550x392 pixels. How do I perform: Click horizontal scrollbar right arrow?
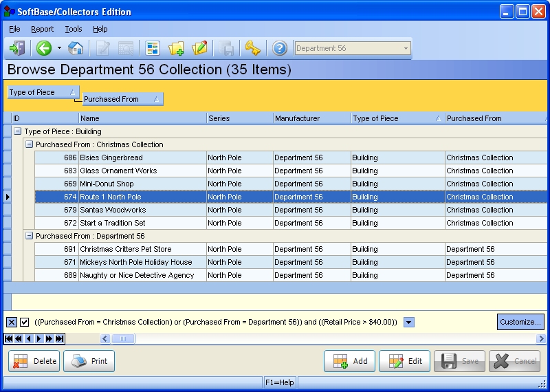tap(541, 338)
